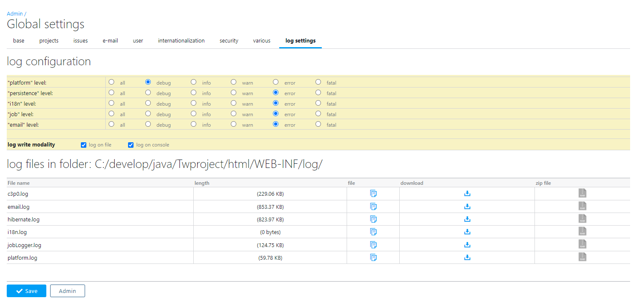Image resolution: width=644 pixels, height=306 pixels.
Task: Save the log settings
Action: [27, 291]
